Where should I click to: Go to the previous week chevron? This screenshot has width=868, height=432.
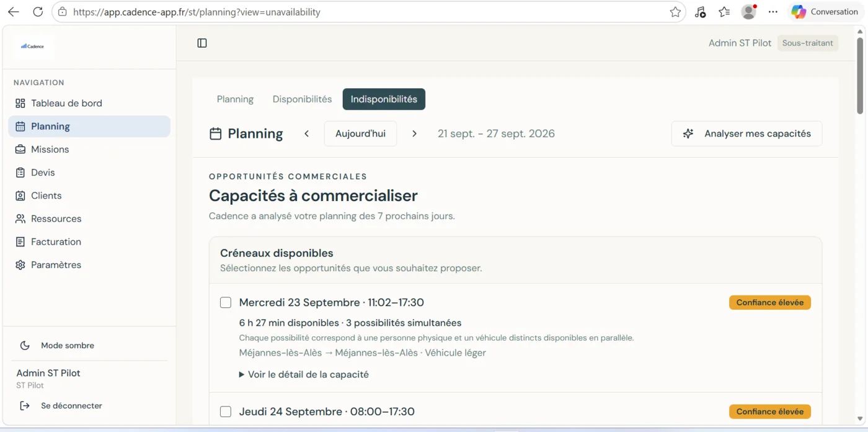point(306,133)
